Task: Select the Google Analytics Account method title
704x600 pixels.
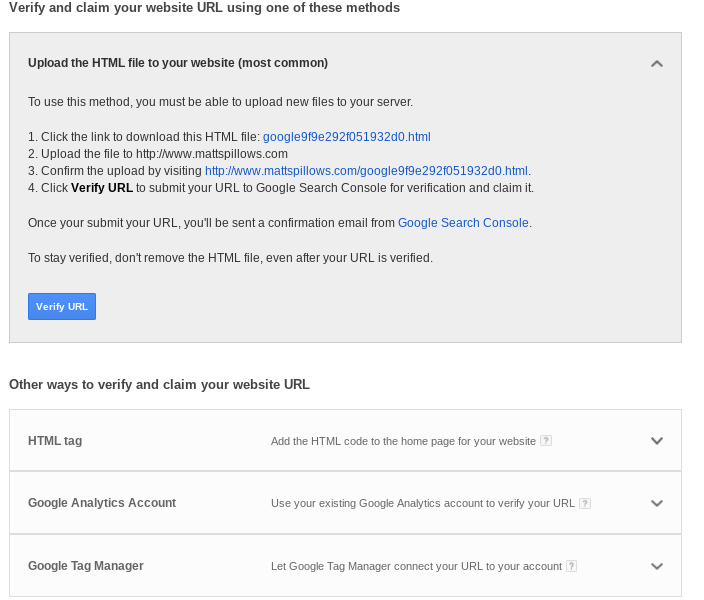Action: pos(102,503)
